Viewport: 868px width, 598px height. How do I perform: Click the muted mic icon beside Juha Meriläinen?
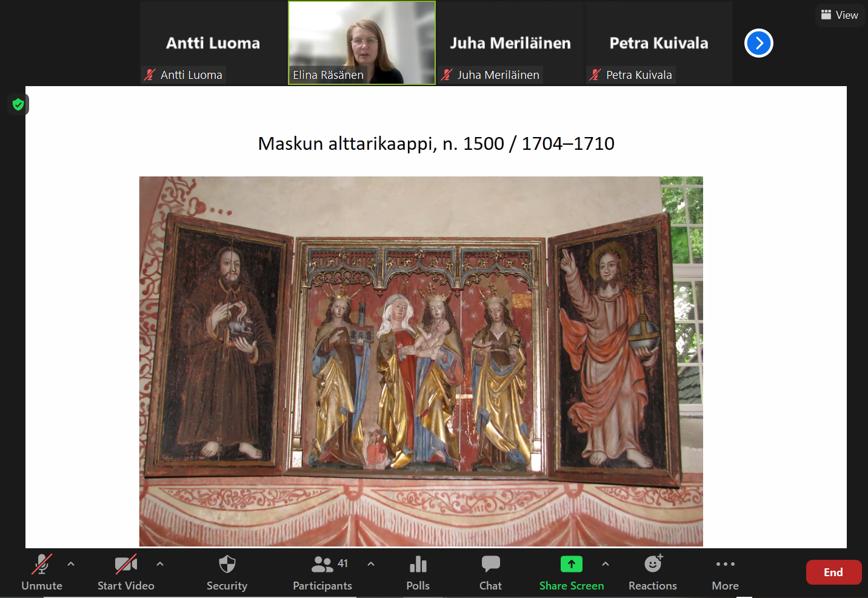pos(447,75)
